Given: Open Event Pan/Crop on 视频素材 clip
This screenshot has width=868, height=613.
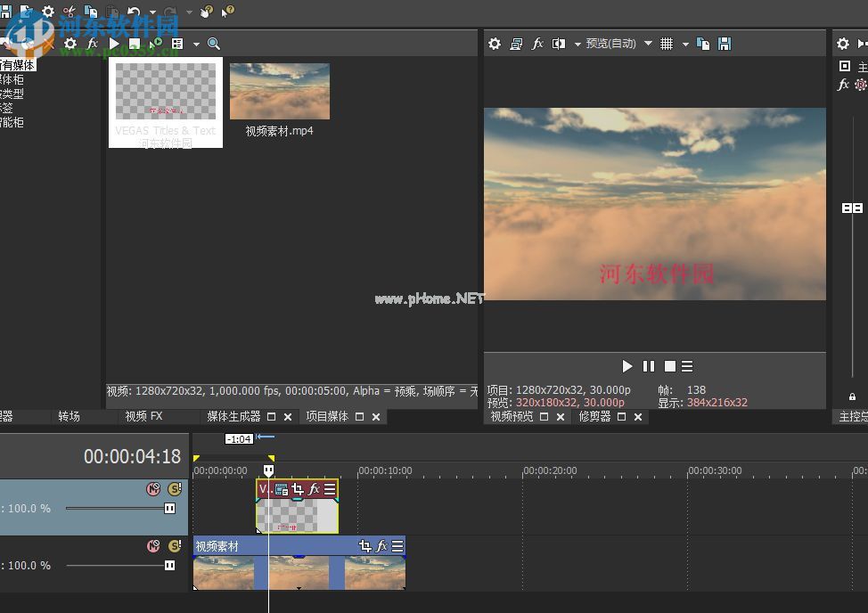Looking at the screenshot, I should tap(364, 546).
